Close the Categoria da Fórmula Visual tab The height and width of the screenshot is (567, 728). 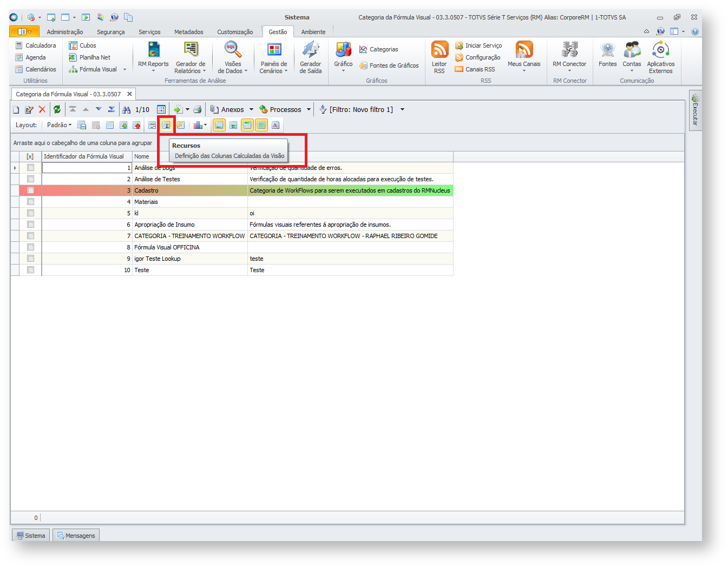tap(129, 94)
